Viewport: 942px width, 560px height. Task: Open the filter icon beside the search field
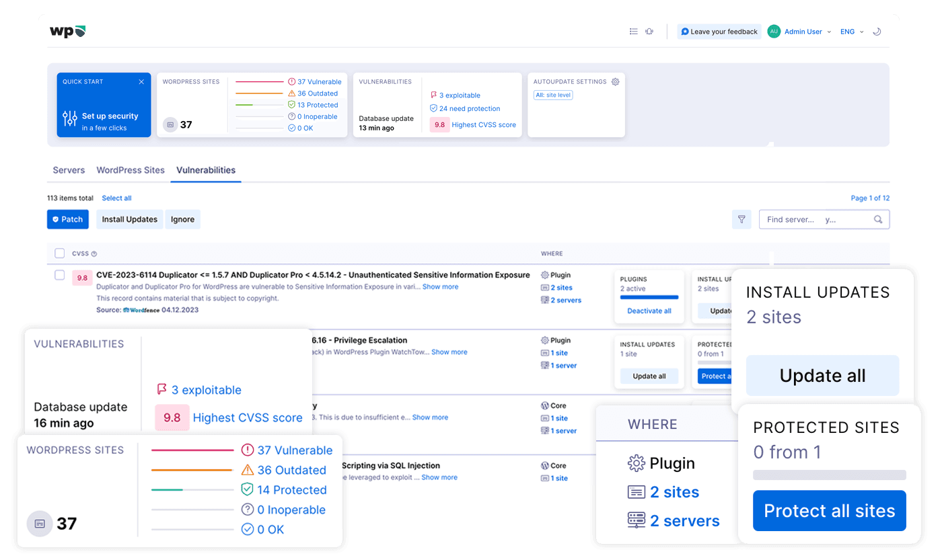pyautogui.click(x=741, y=219)
